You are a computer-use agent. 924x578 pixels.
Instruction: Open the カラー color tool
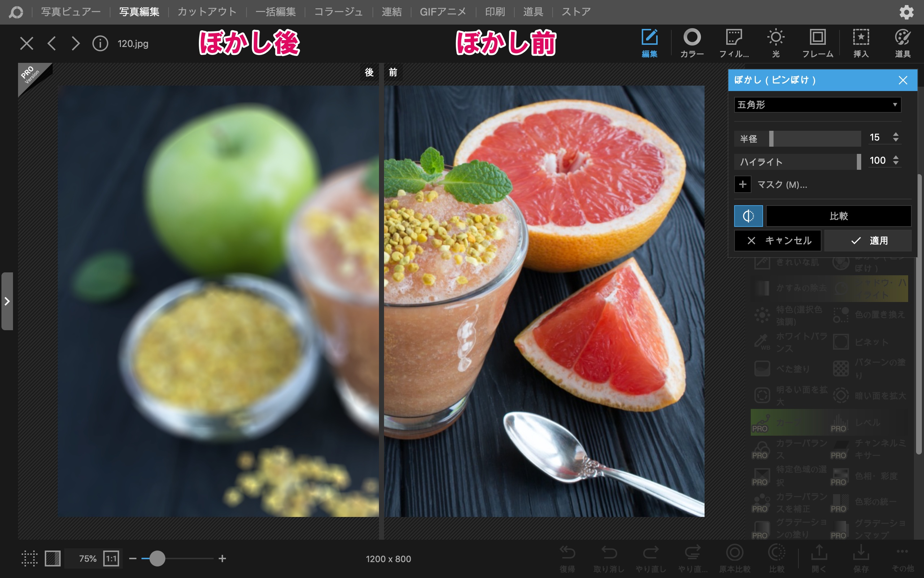tap(692, 43)
